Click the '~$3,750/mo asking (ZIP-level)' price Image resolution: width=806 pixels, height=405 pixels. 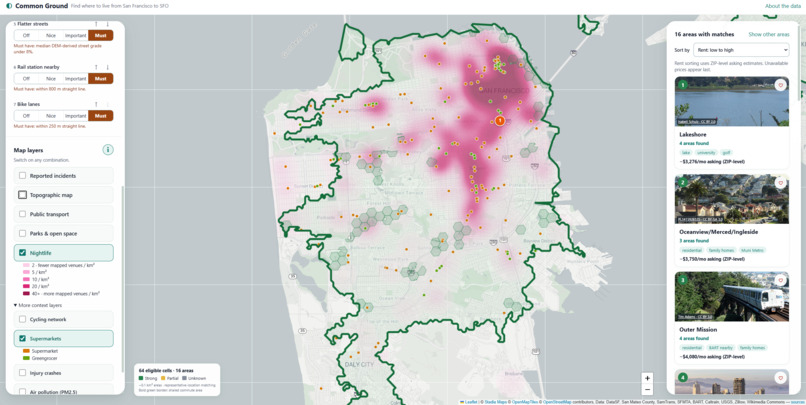click(712, 259)
